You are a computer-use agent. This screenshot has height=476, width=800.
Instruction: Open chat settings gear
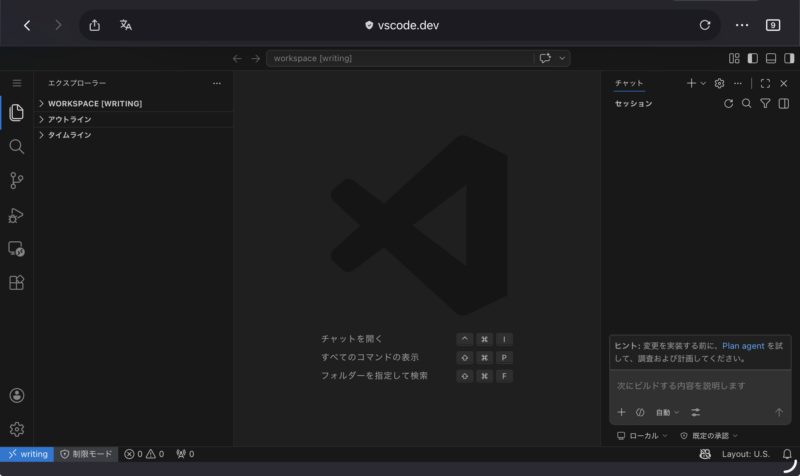coord(719,83)
